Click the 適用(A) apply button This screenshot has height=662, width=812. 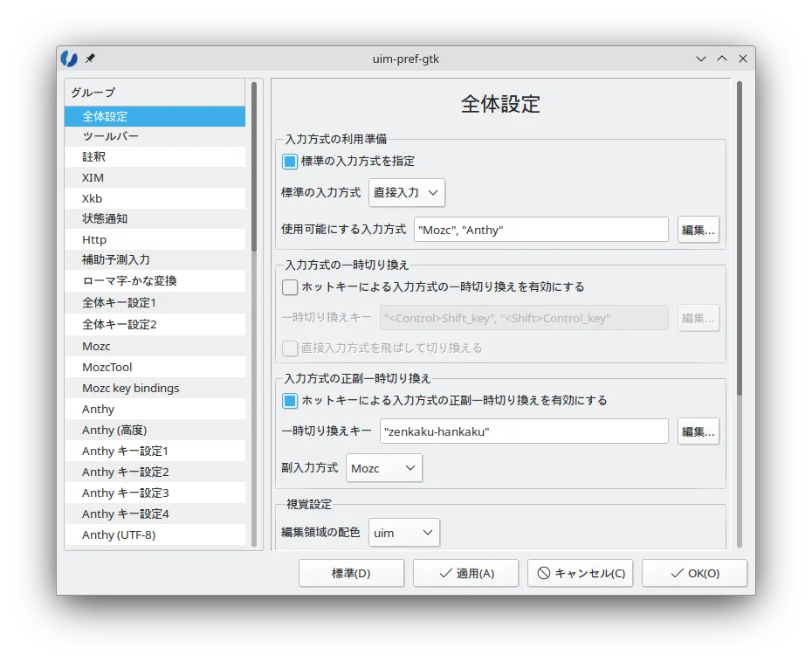pyautogui.click(x=465, y=573)
